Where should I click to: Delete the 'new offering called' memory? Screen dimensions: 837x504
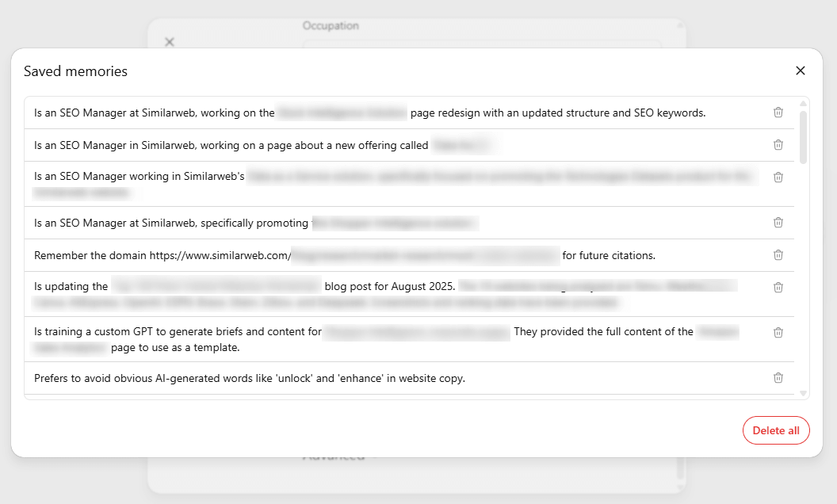(x=778, y=145)
